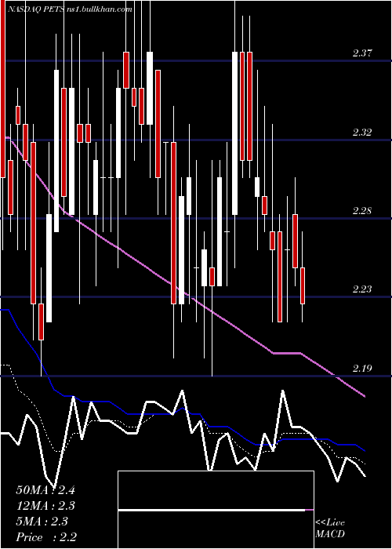392x549 pixels.
Task: Click the Price : 2.2 reading
Action: click(x=46, y=537)
